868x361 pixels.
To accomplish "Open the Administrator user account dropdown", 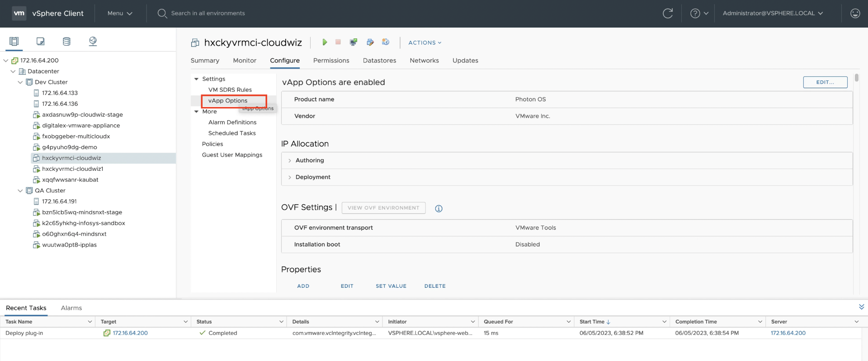I will tap(773, 14).
